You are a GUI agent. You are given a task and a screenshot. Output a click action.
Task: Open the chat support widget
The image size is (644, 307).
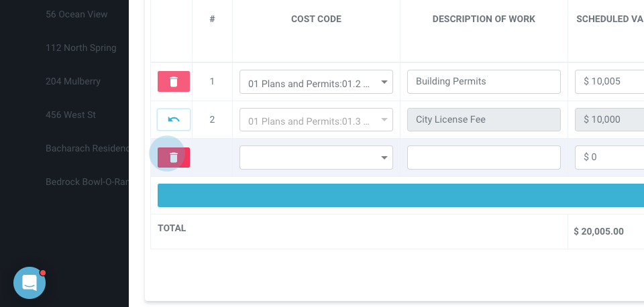pos(30,283)
